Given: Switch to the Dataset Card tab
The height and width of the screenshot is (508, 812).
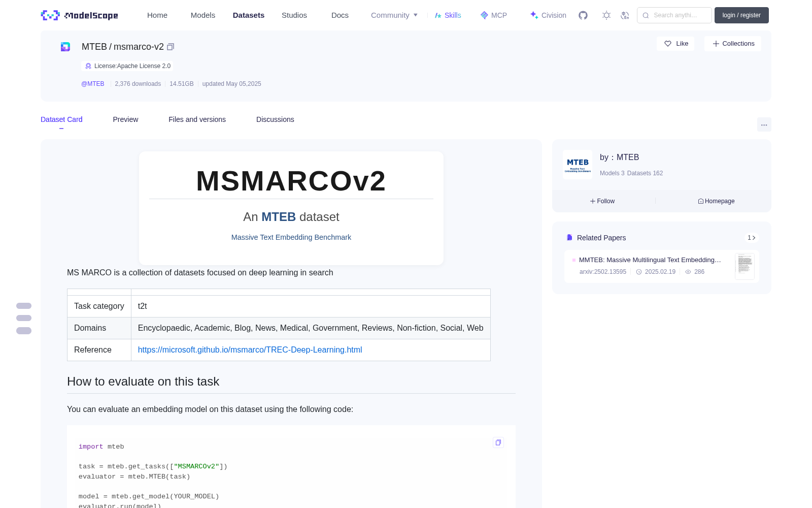Looking at the screenshot, I should tap(61, 119).
